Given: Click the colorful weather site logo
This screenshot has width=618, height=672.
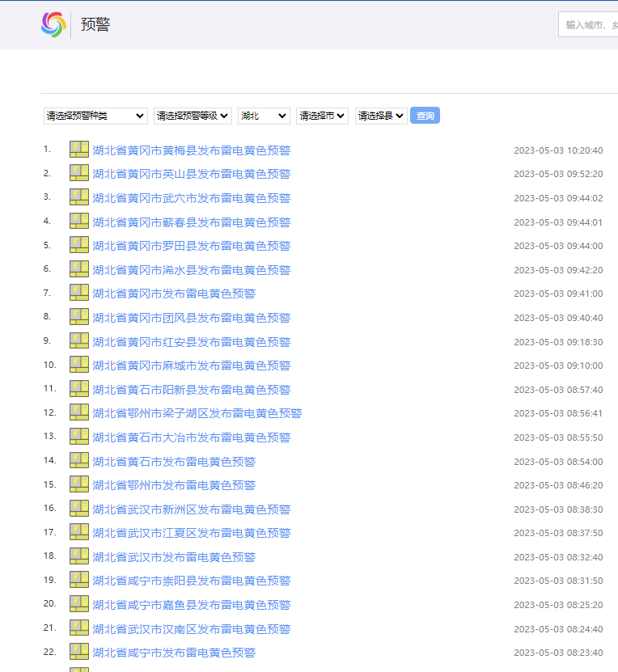Looking at the screenshot, I should pos(53,24).
